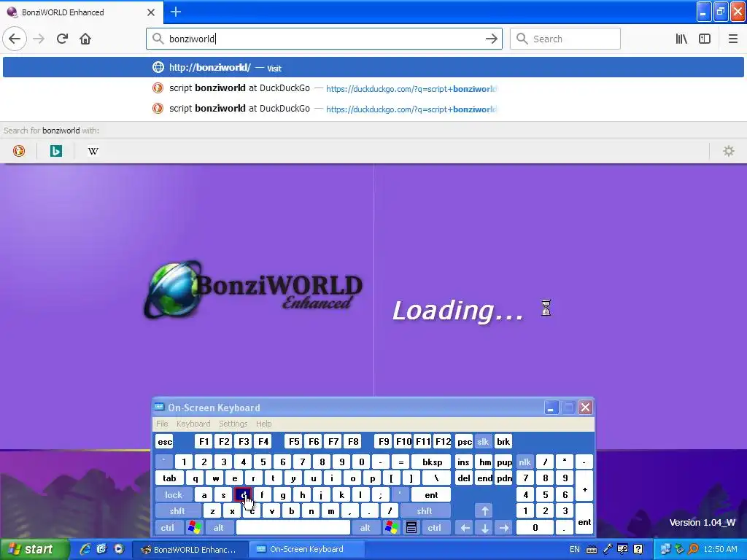Screen dimensions: 747x560
Task: Toggle the left ctrl key on the keyboard
Action: 167,528
